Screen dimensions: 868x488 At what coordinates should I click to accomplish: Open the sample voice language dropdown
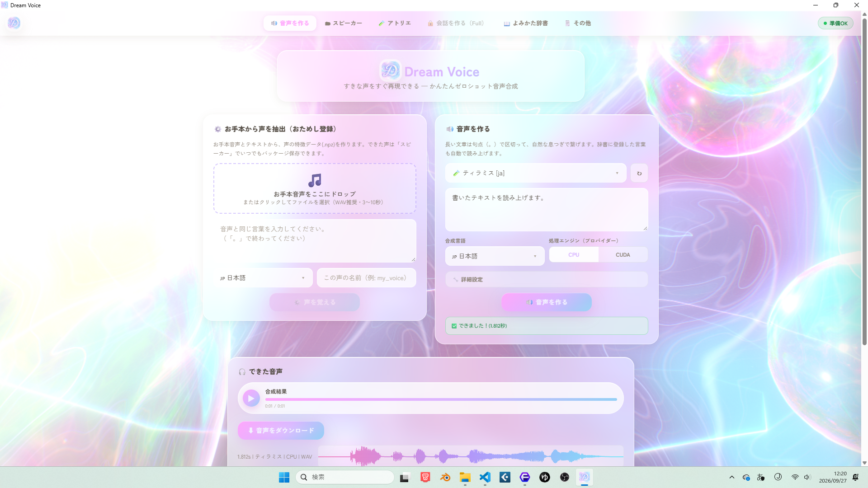(x=263, y=278)
